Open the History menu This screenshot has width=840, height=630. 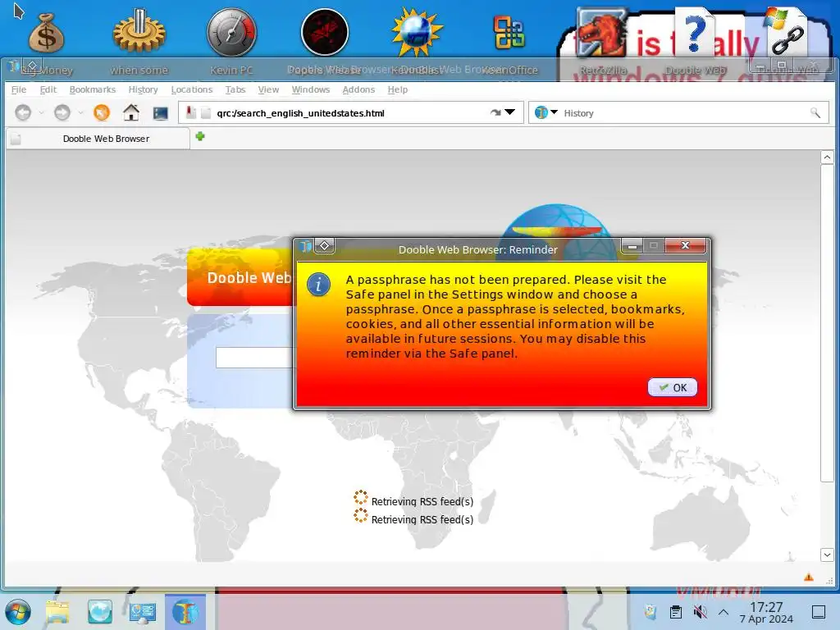[x=143, y=89]
